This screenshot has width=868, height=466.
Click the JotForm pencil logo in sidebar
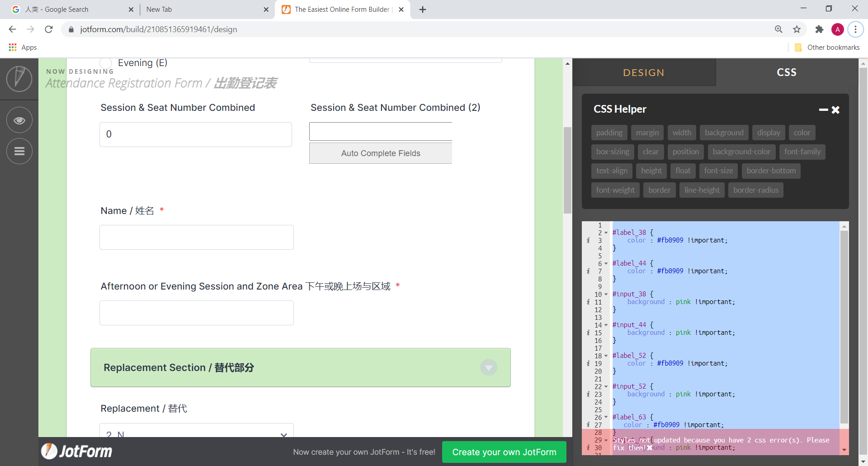click(x=19, y=79)
